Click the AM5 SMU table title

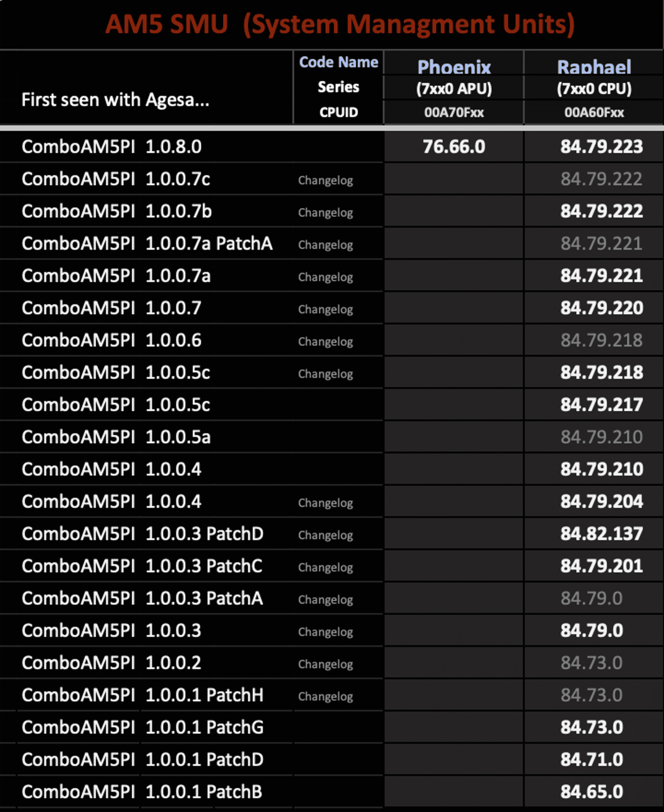(340, 25)
